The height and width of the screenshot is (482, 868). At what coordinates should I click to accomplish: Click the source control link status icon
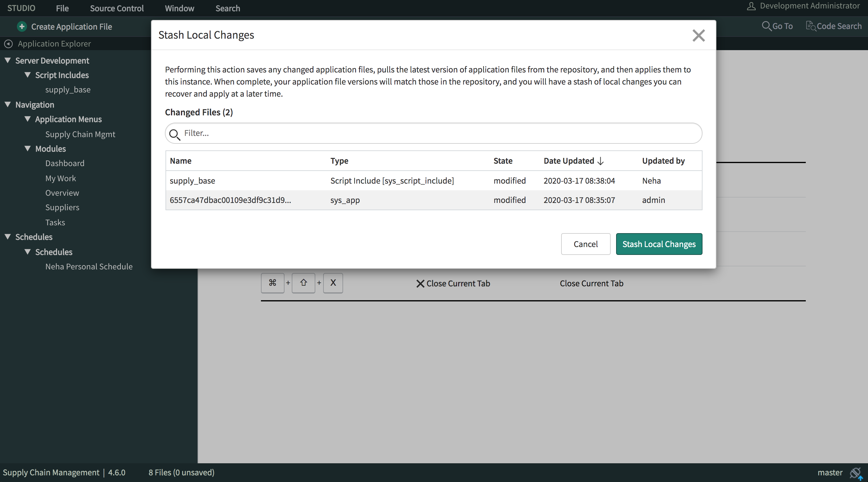856,473
